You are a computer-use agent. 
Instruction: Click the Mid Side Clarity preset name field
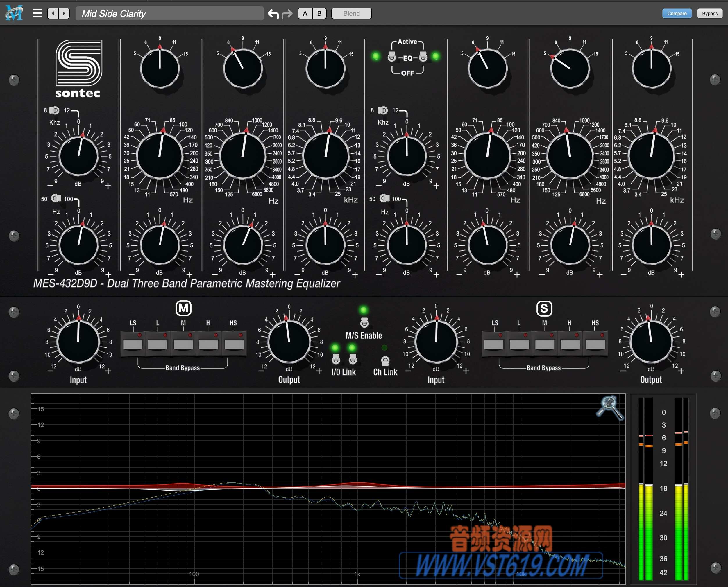point(169,13)
